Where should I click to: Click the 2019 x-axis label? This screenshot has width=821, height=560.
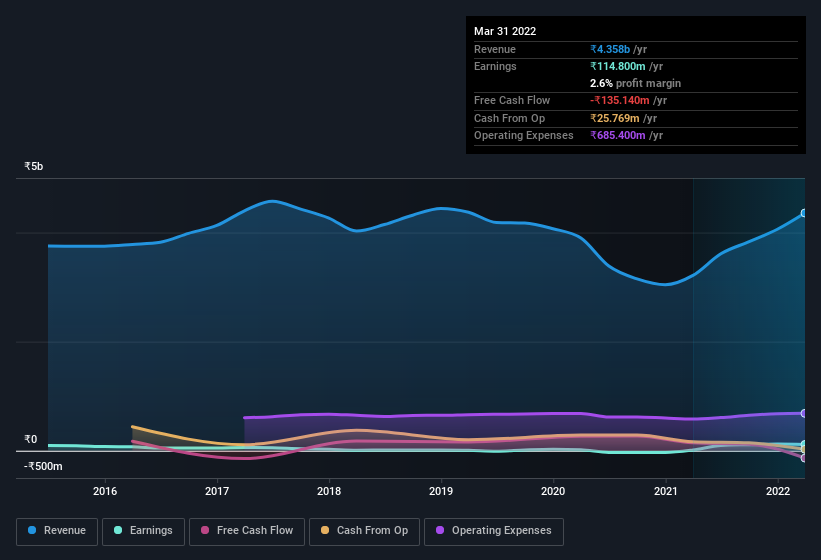[441, 491]
